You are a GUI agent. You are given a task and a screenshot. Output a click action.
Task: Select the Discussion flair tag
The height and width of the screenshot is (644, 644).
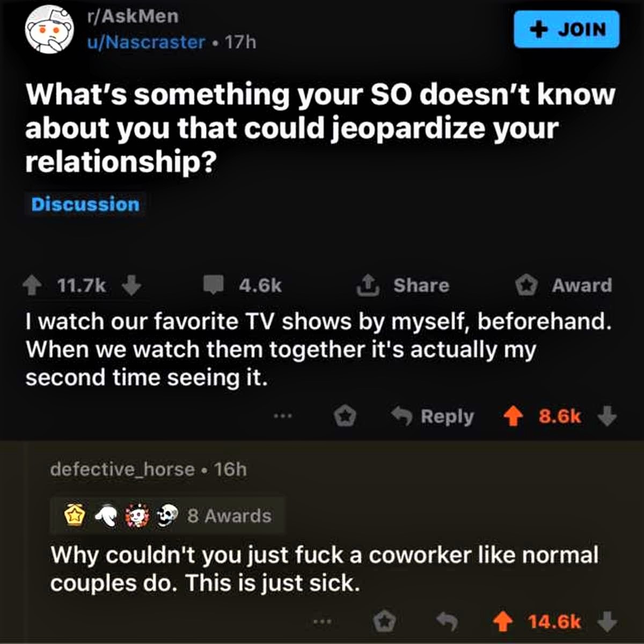point(85,204)
